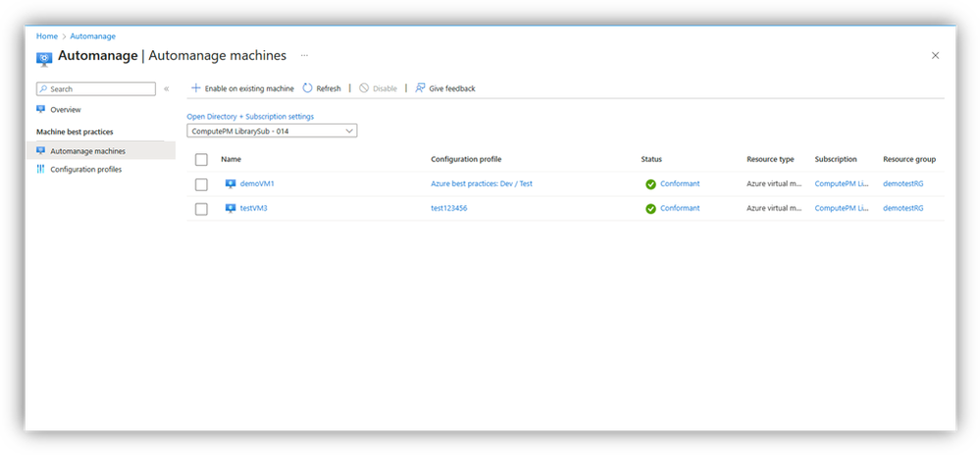Screen dimensions: 980x455
Task: Click the Configuration profiles sliders icon
Action: [40, 170]
